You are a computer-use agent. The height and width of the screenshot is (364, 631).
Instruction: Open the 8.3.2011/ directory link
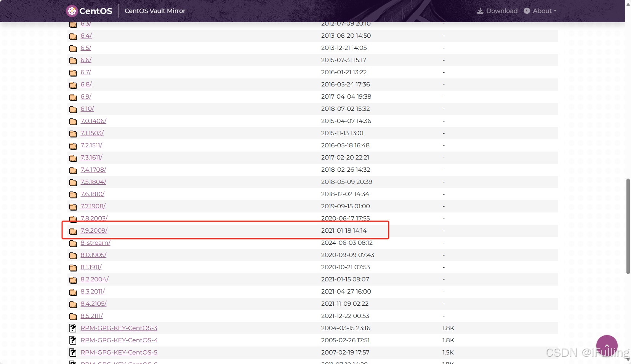click(93, 291)
